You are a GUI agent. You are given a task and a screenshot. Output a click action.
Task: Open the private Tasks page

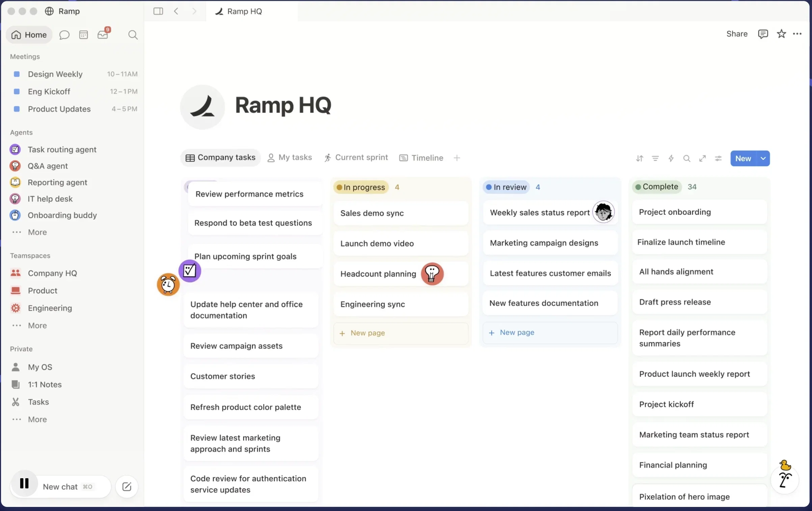pyautogui.click(x=38, y=402)
